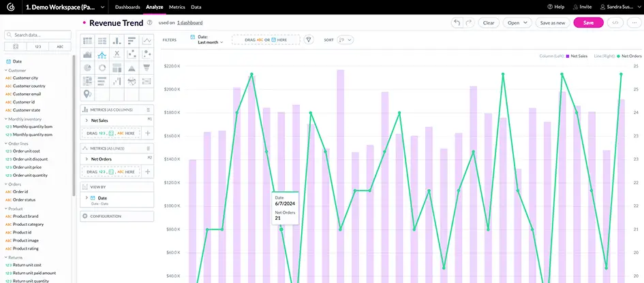The image size is (644, 283).
Task: Open the 1 dashboard link
Action: (189, 23)
